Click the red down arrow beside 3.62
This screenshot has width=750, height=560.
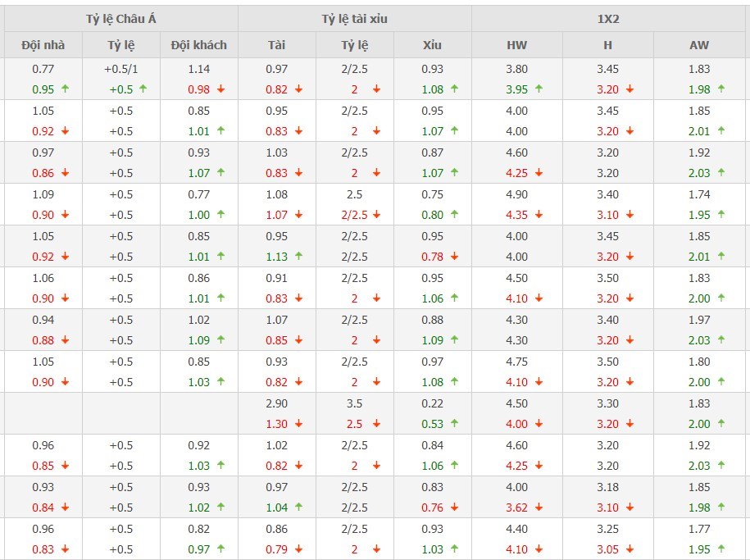click(539, 508)
